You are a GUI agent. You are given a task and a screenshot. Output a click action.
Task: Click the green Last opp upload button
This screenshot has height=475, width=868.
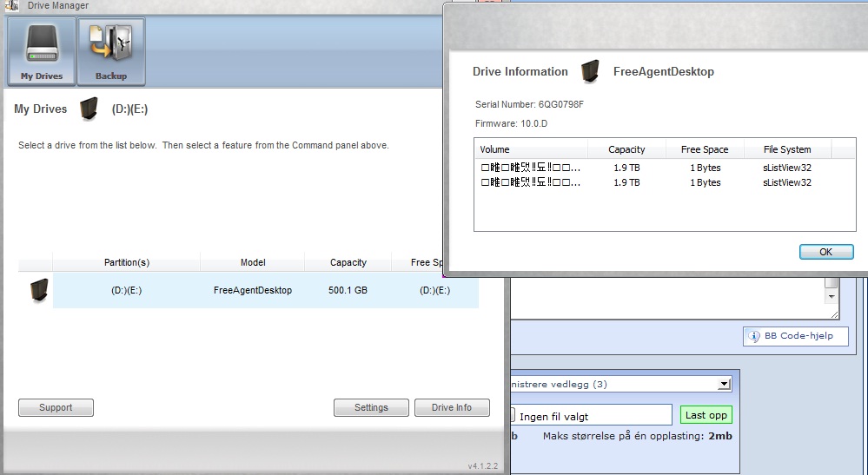click(706, 415)
